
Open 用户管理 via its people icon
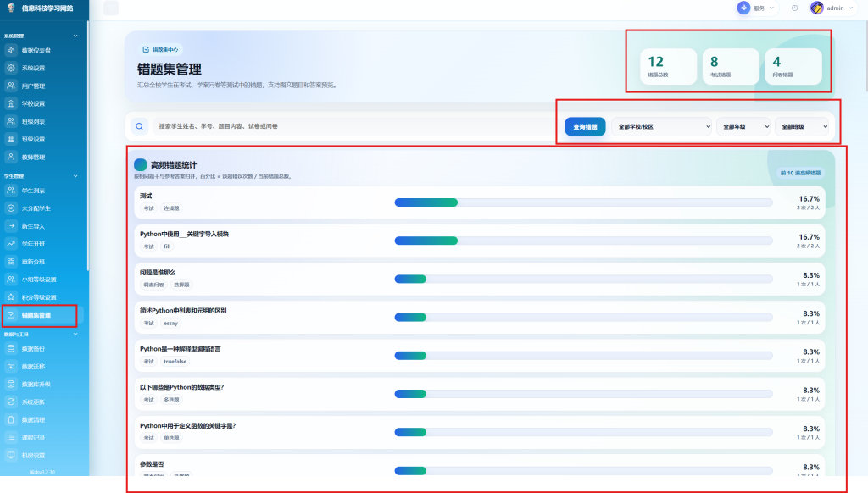pyautogui.click(x=11, y=86)
